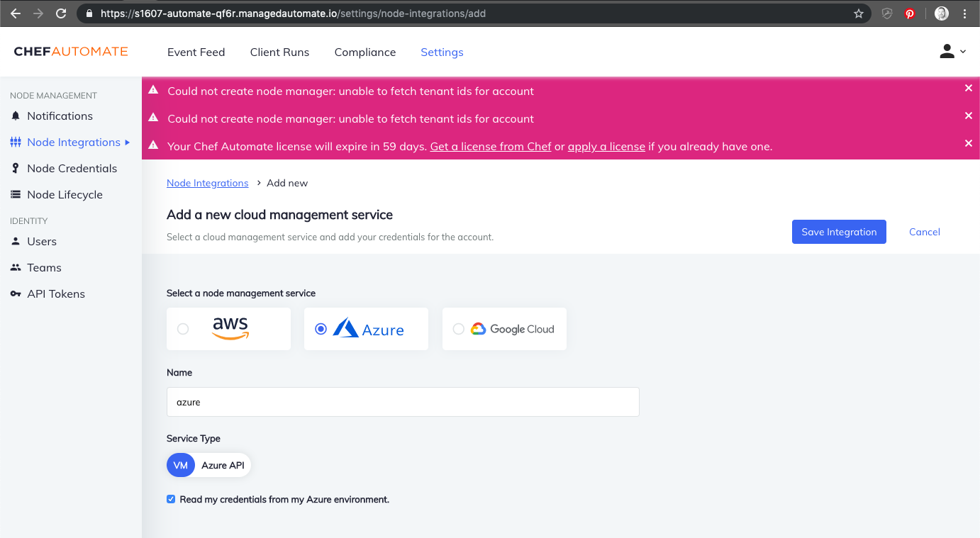Screen dimensions: 980x538
Task: Dismiss the second node manager error
Action: click(x=968, y=116)
